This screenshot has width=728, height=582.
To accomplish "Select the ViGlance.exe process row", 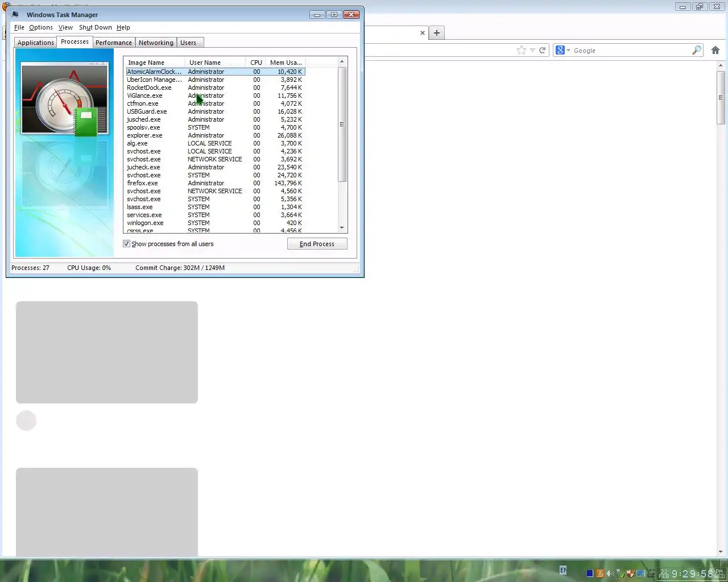I will point(216,95).
